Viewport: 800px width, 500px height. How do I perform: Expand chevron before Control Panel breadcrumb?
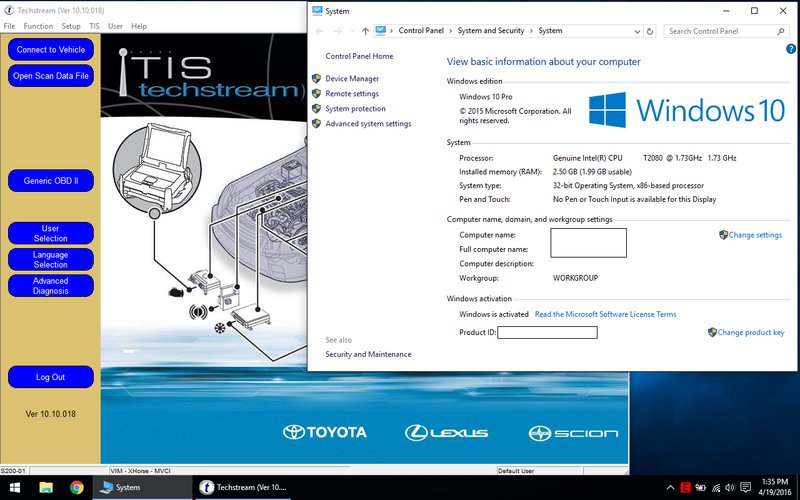click(392, 31)
